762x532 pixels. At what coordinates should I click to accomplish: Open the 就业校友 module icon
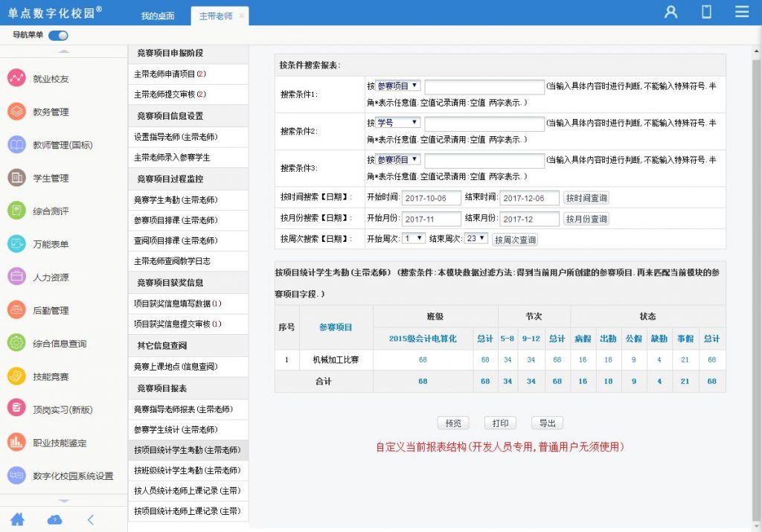pyautogui.click(x=16, y=78)
